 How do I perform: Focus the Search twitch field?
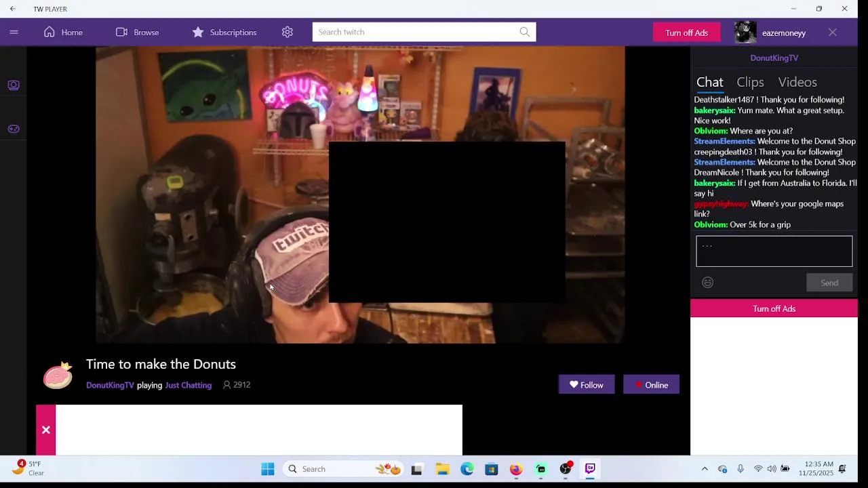(x=414, y=32)
